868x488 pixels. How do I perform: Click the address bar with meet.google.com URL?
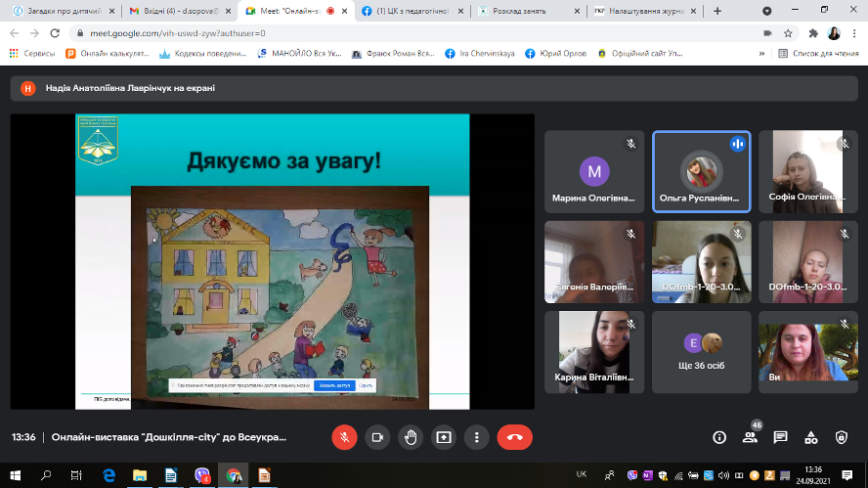point(391,32)
